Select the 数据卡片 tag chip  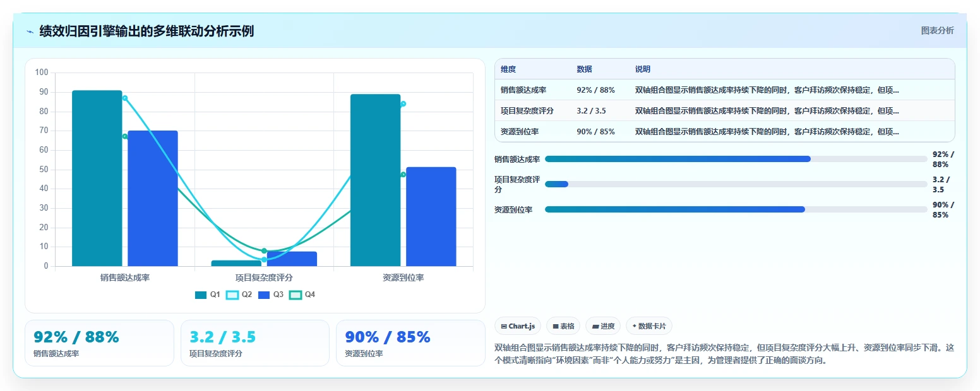pyautogui.click(x=649, y=326)
